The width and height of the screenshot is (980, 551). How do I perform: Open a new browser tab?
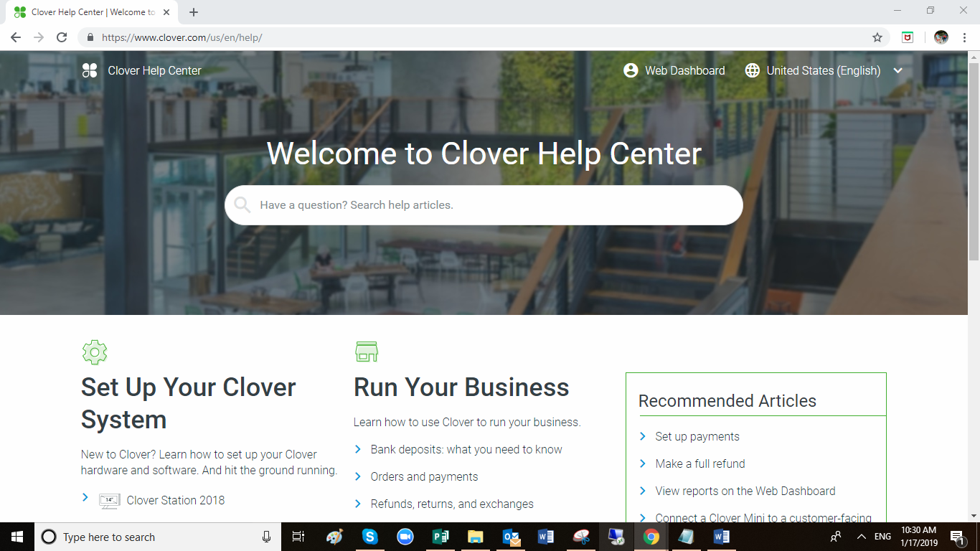[194, 12]
